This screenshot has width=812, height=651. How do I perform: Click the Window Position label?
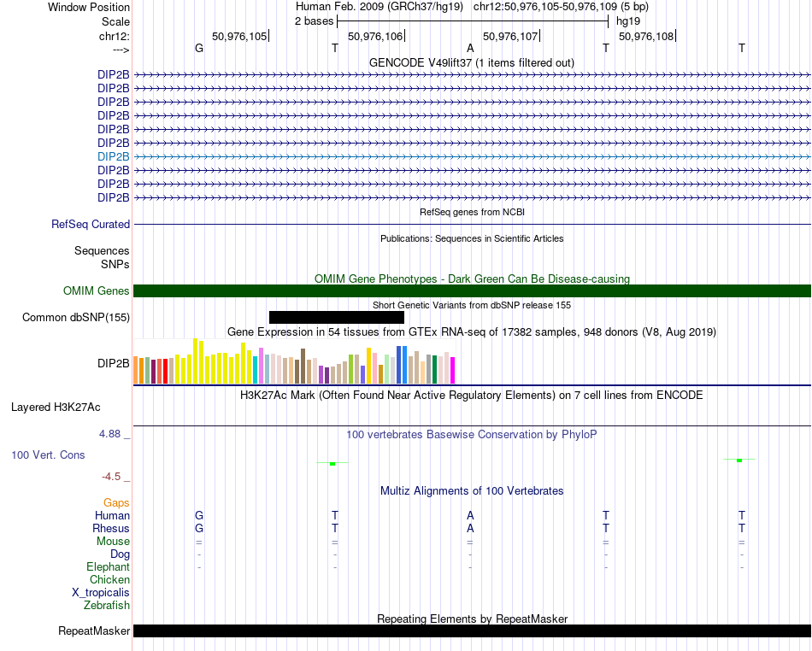coord(89,7)
